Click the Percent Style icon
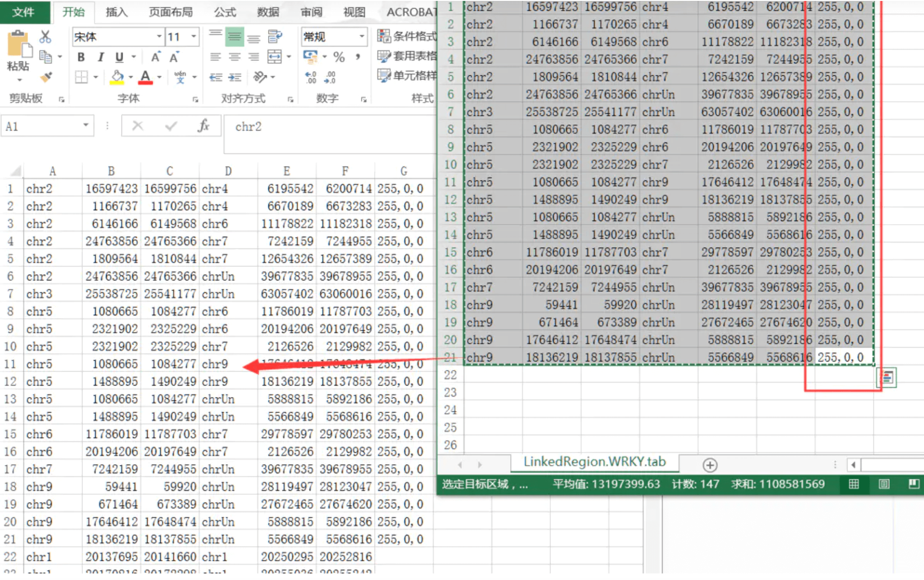Image resolution: width=924 pixels, height=580 pixels. click(339, 57)
